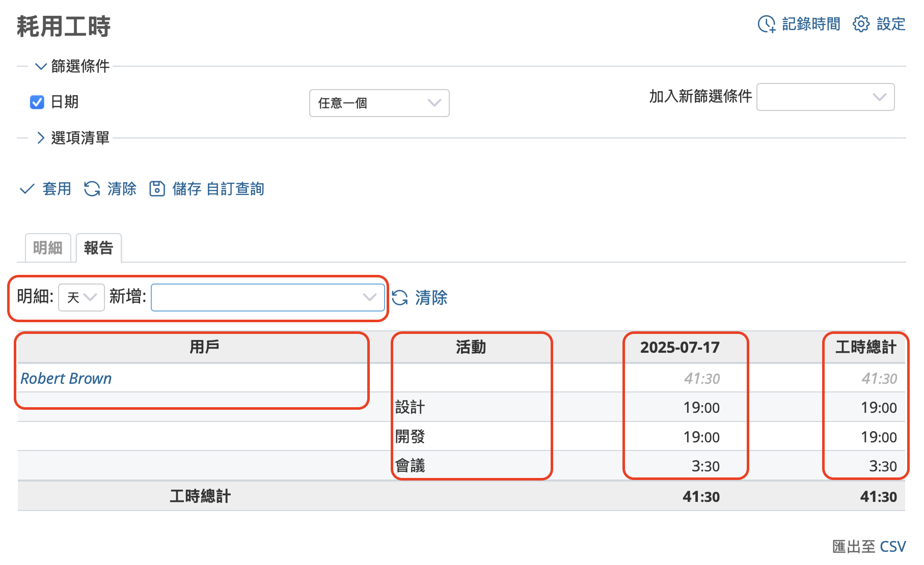Click the 設定 gear icon

coord(861,24)
